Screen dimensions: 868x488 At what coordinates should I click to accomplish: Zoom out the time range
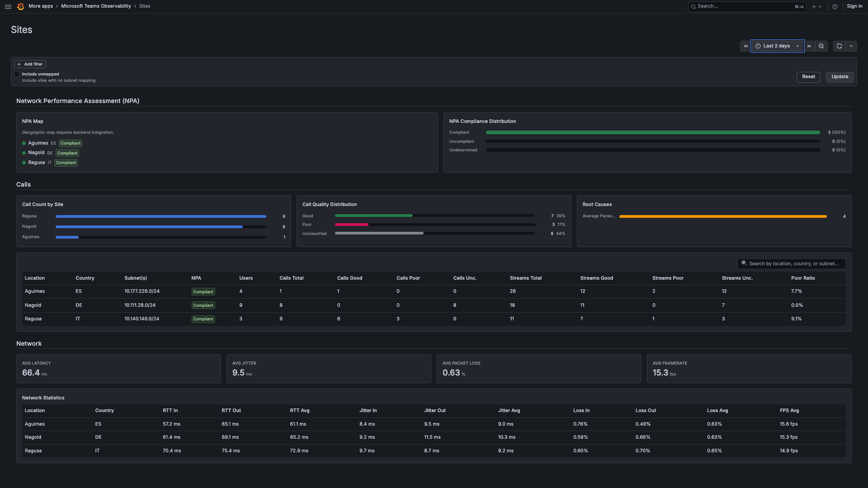pos(821,46)
